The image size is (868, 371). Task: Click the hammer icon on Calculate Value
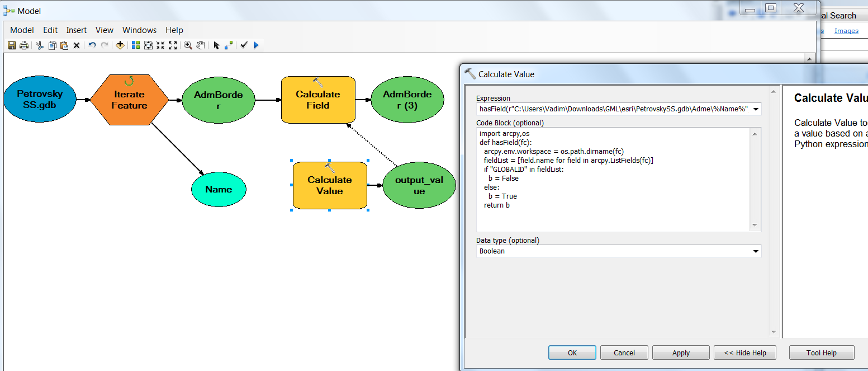coord(330,167)
